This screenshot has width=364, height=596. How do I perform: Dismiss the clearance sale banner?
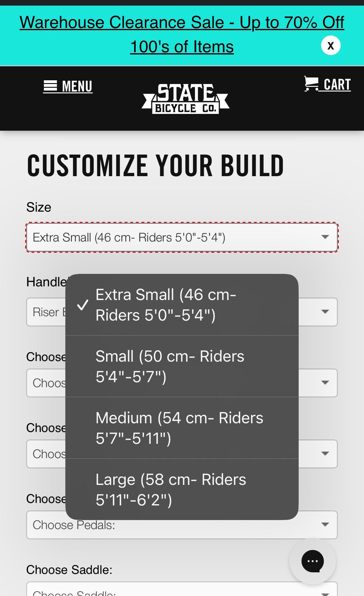[x=331, y=45]
